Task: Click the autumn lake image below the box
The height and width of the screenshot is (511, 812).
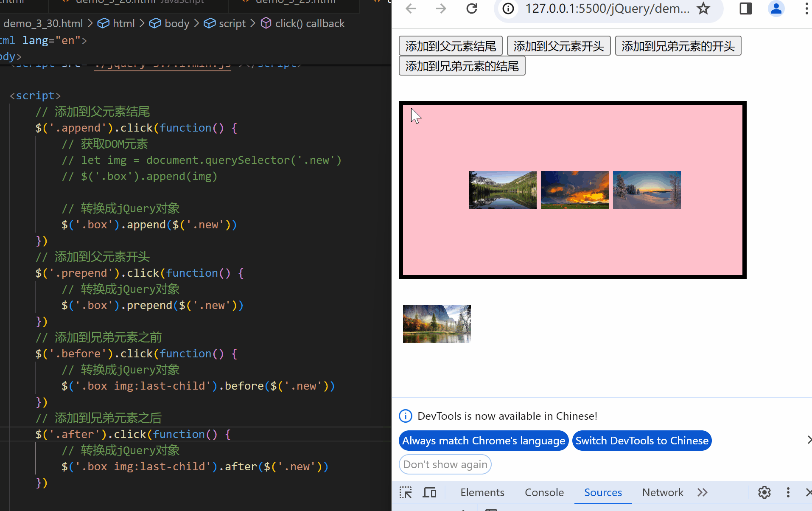Action: click(437, 324)
